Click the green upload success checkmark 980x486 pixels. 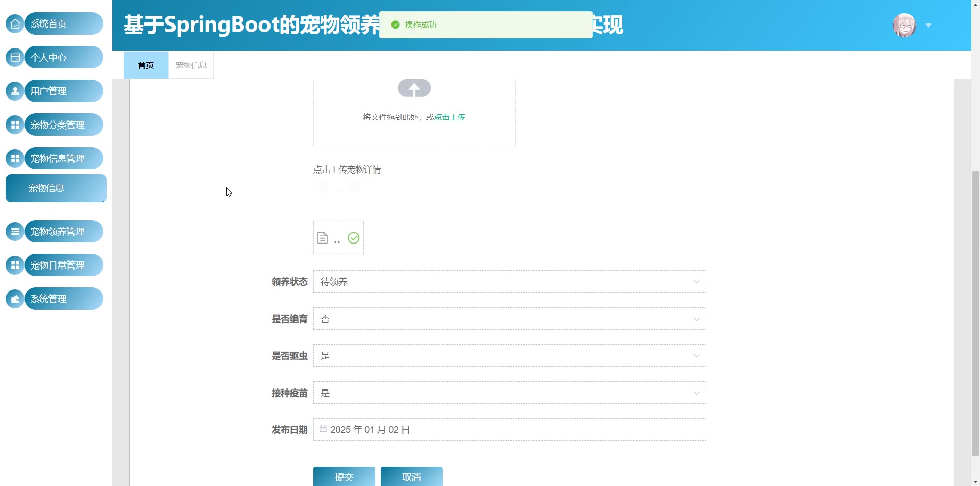point(353,238)
